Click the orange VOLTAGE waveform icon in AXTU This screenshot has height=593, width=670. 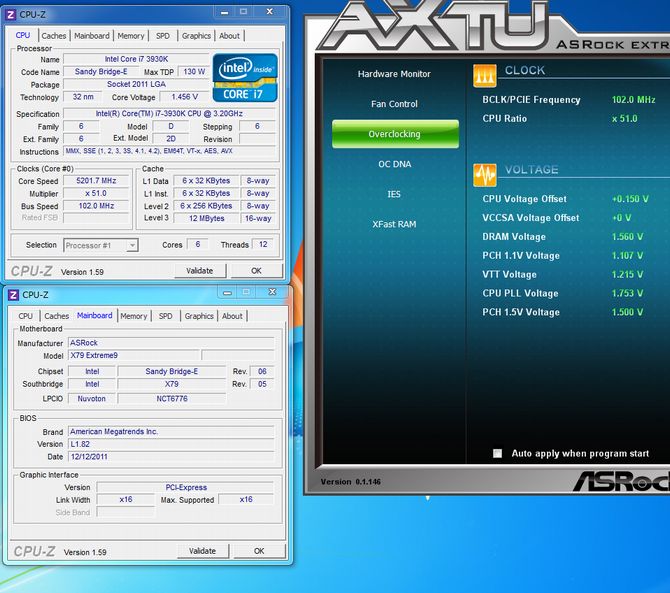coord(485,175)
